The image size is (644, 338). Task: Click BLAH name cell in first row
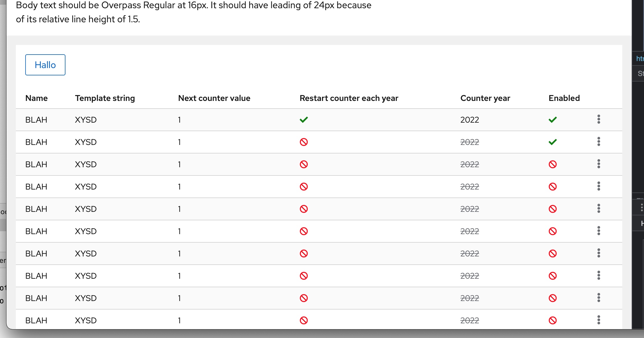pyautogui.click(x=36, y=120)
